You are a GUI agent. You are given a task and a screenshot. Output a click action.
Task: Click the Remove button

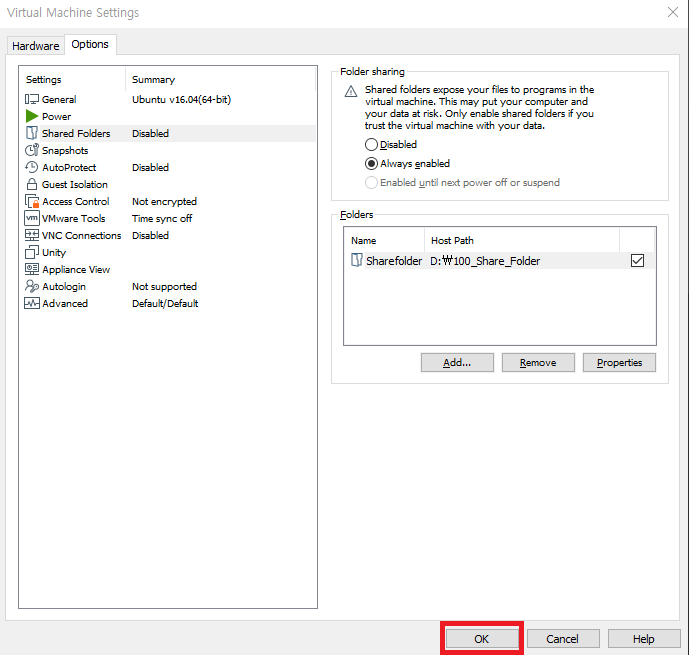coord(538,362)
